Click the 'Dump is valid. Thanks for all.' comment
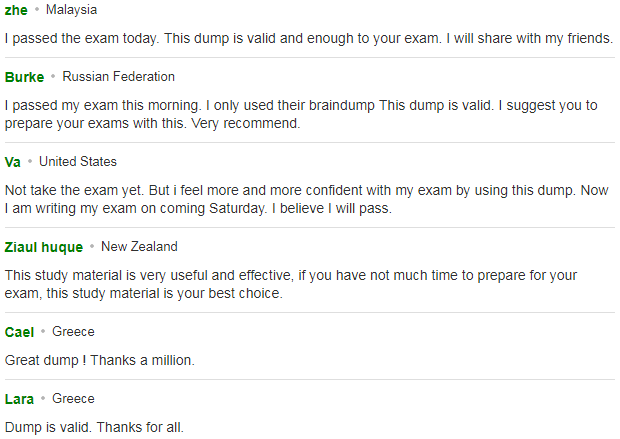 [x=94, y=427]
